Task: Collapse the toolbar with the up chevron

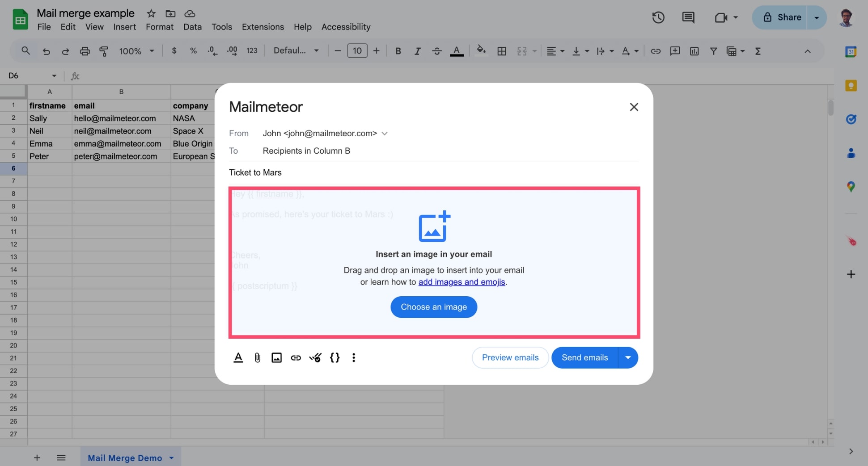Action: pos(807,51)
